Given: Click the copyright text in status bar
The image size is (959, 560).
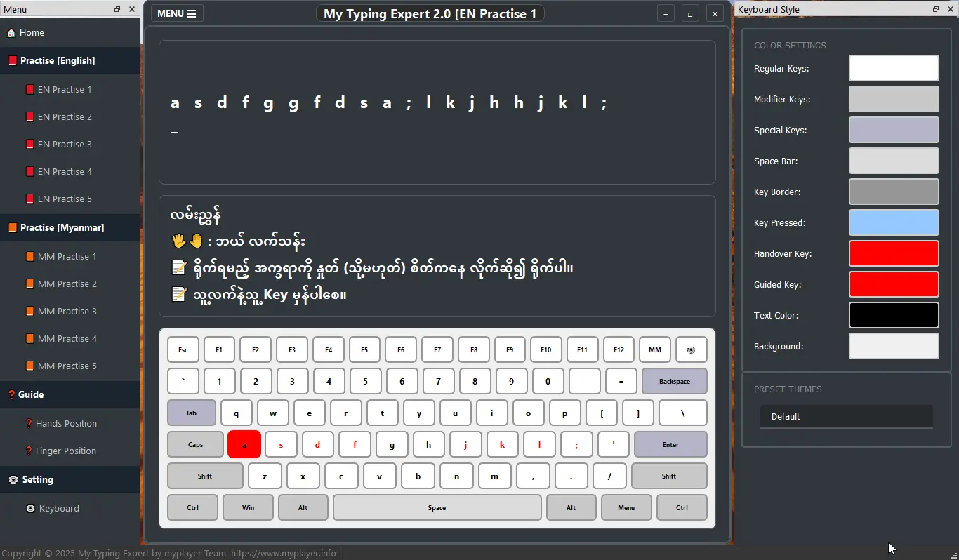Looking at the screenshot, I should [x=169, y=553].
